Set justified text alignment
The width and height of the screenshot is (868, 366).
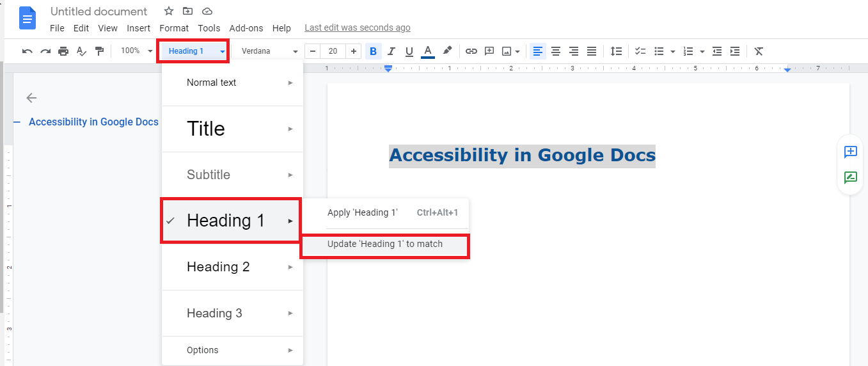(x=592, y=51)
